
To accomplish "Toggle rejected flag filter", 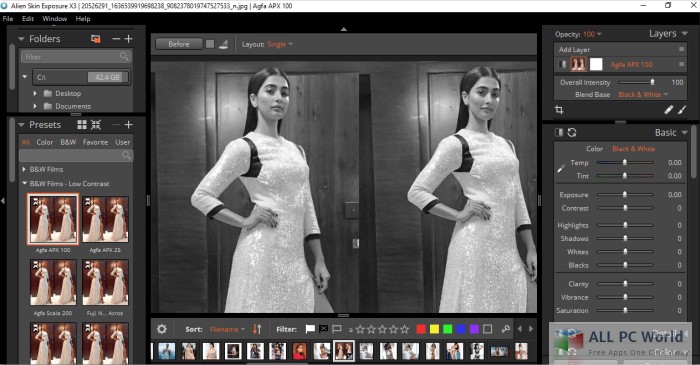I will pos(323,329).
